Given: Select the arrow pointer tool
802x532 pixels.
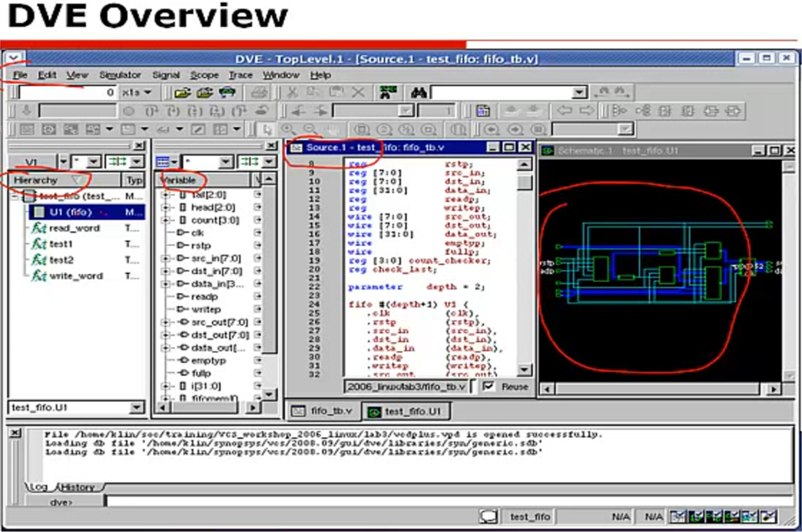Looking at the screenshot, I should [x=266, y=129].
